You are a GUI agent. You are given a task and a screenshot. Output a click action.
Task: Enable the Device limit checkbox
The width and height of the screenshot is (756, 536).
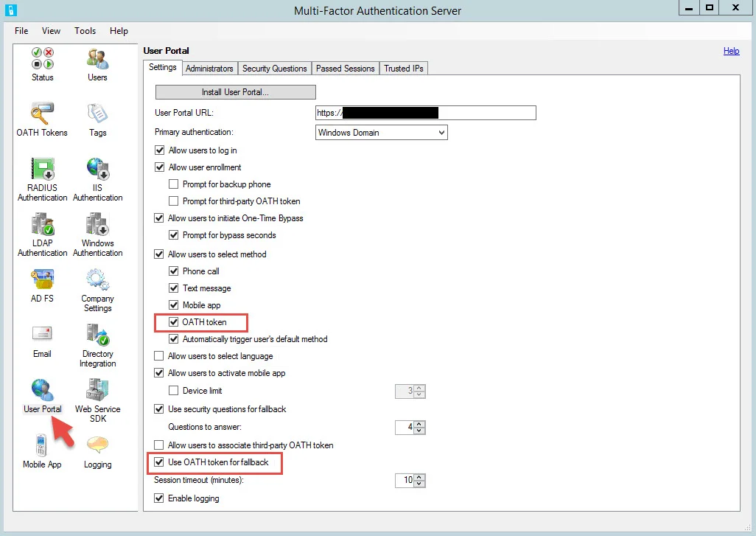[174, 391]
